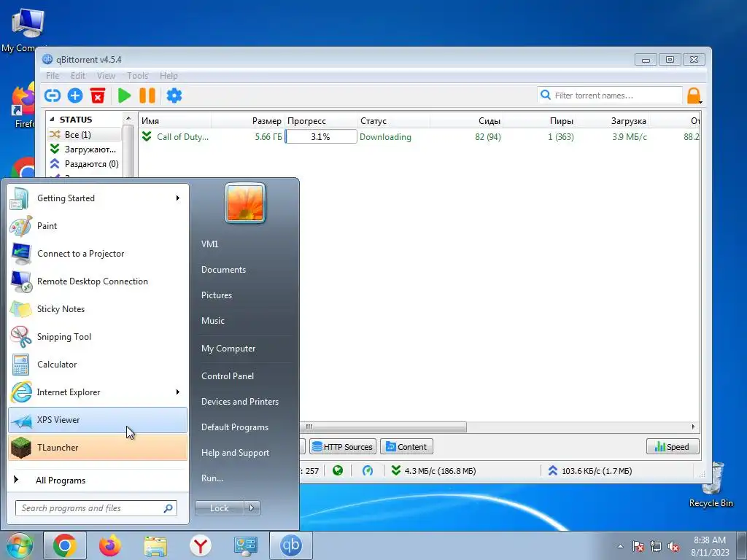Click the Speed tab button
Viewport: 747px width, 560px height.
[673, 447]
